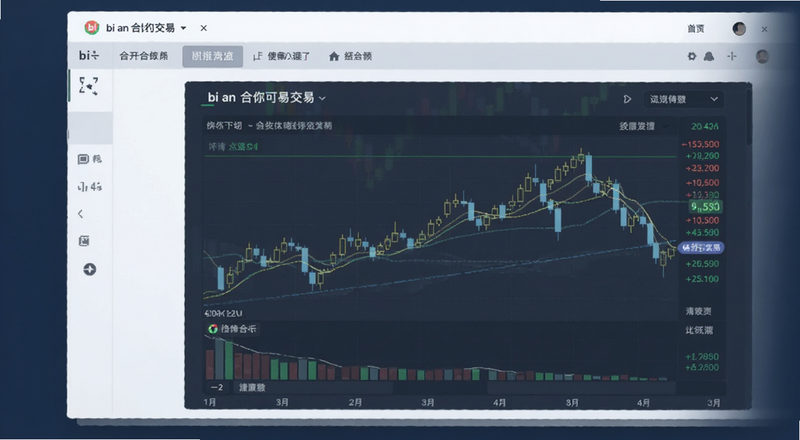
Task: Open the caret beside the window title
Action: pos(184,28)
